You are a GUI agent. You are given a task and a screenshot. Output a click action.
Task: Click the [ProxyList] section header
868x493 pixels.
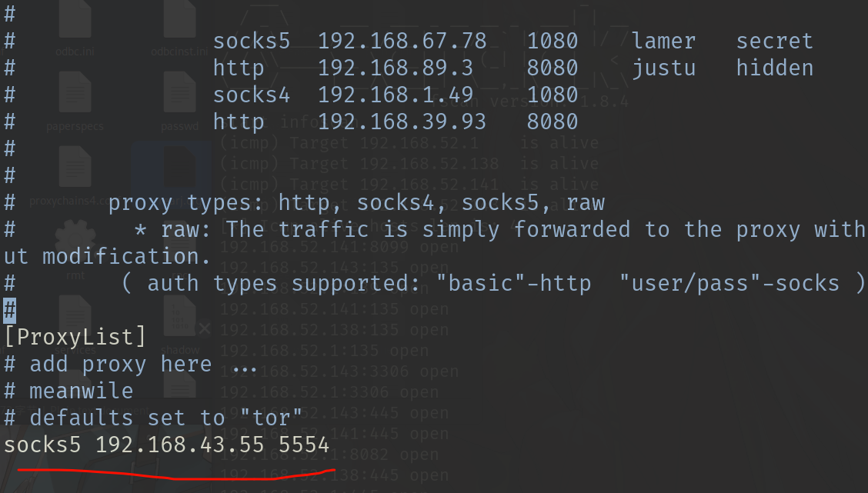(75, 337)
